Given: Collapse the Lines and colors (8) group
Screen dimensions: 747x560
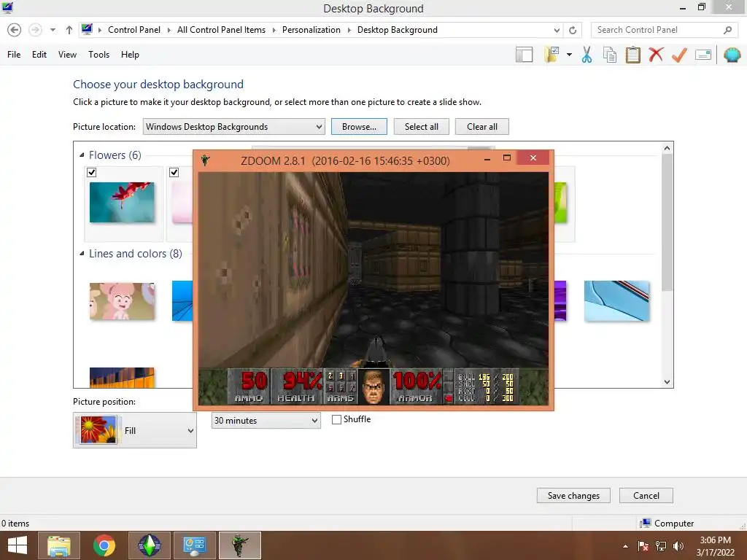Looking at the screenshot, I should tap(82, 254).
